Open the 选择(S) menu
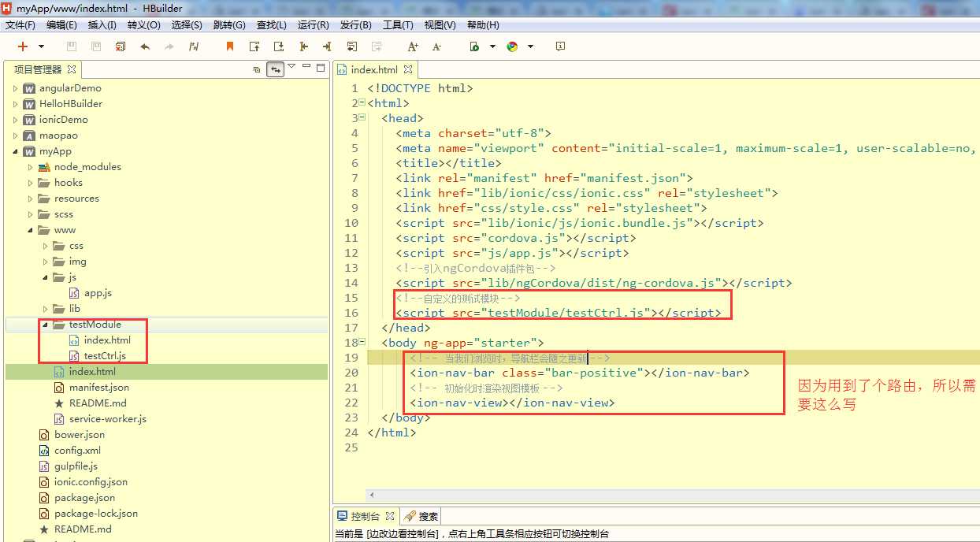Screen dimensions: 980x542 pos(187,25)
